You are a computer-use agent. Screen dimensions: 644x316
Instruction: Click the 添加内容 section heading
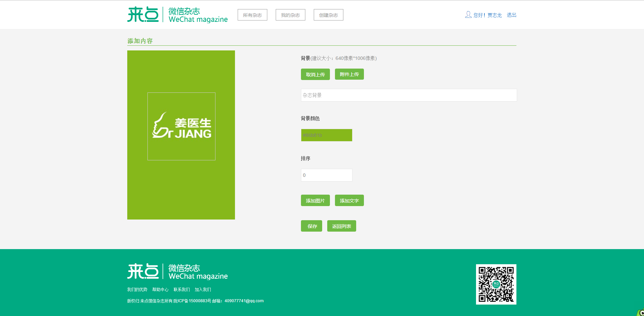140,41
